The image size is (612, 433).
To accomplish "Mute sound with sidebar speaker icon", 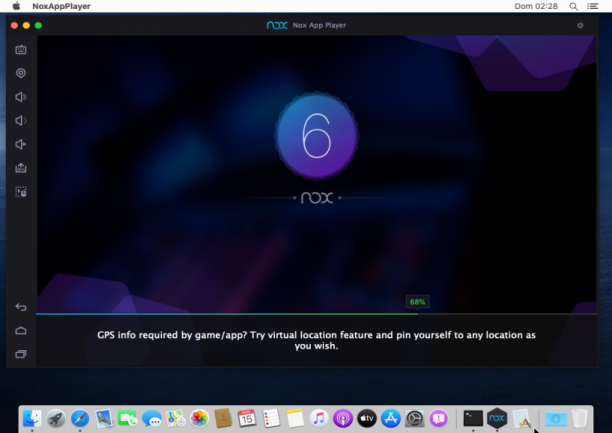I will click(x=21, y=144).
